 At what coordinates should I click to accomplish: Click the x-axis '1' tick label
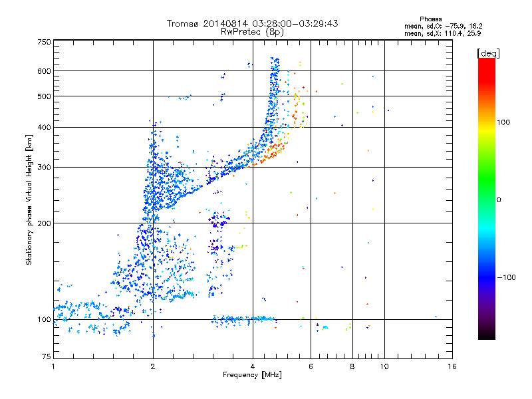(x=53, y=366)
